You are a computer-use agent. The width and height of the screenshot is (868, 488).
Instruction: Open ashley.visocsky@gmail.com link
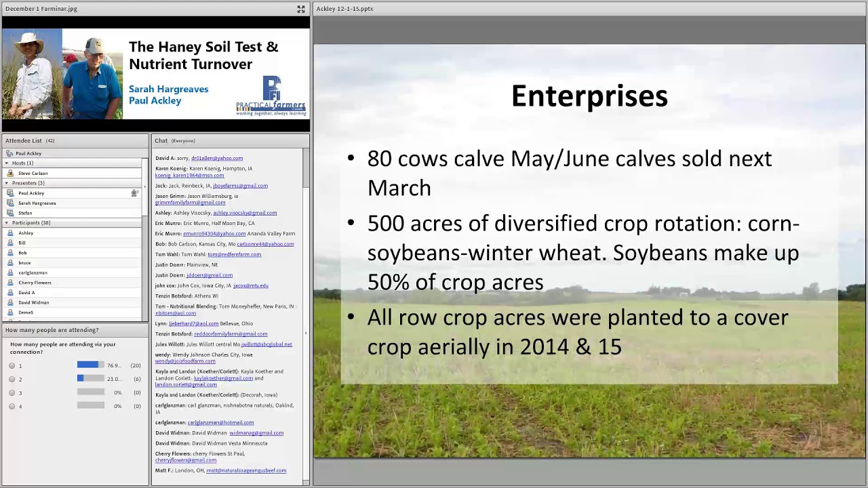coord(245,213)
